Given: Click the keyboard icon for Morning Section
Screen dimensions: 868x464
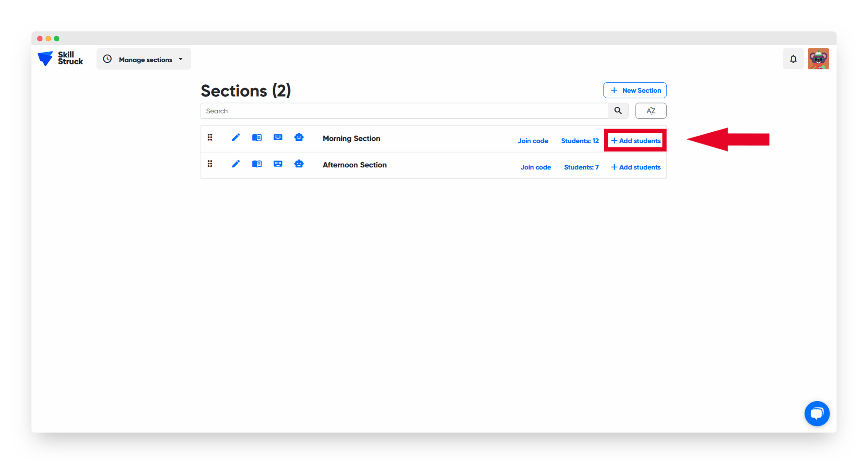Looking at the screenshot, I should point(278,137).
